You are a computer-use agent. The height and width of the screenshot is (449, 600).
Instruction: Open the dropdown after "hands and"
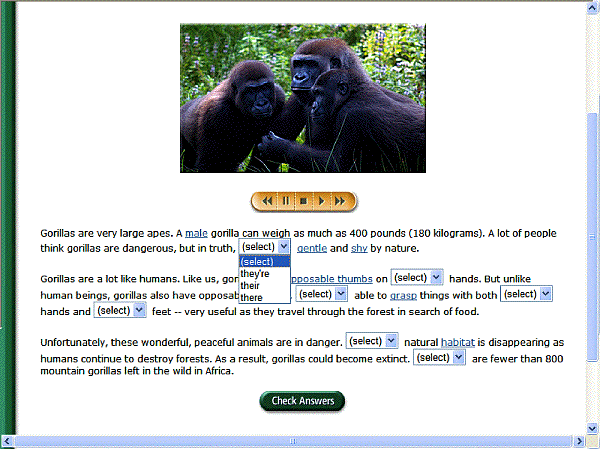[x=120, y=310]
